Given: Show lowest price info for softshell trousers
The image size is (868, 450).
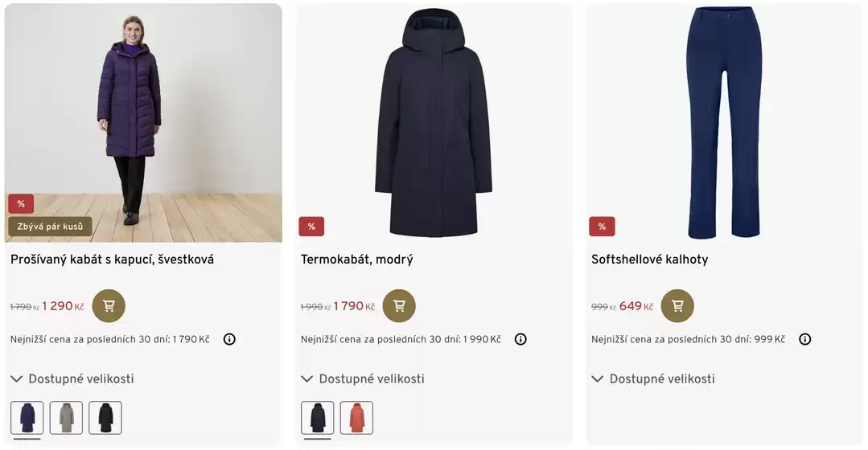Looking at the screenshot, I should [x=804, y=339].
